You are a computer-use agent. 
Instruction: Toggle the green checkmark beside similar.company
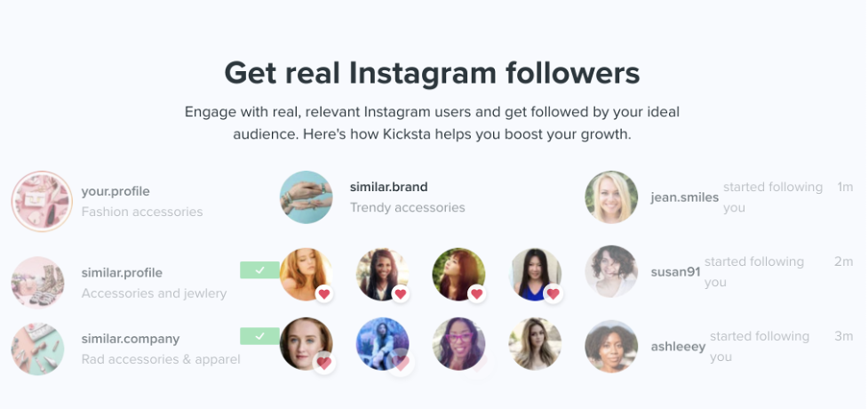[259, 336]
